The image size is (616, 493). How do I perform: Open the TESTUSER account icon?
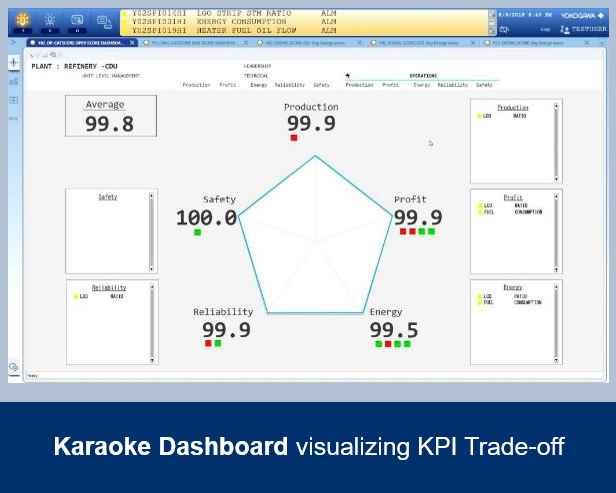[x=565, y=29]
